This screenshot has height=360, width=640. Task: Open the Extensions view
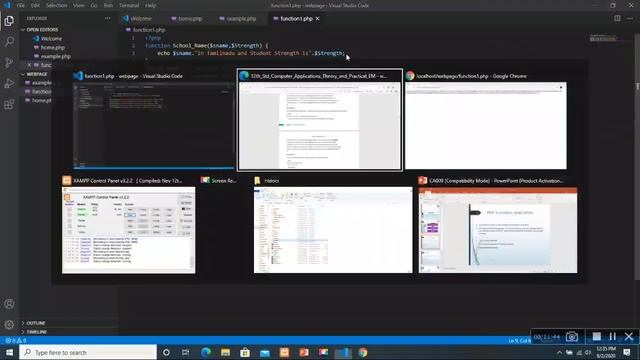click(9, 104)
